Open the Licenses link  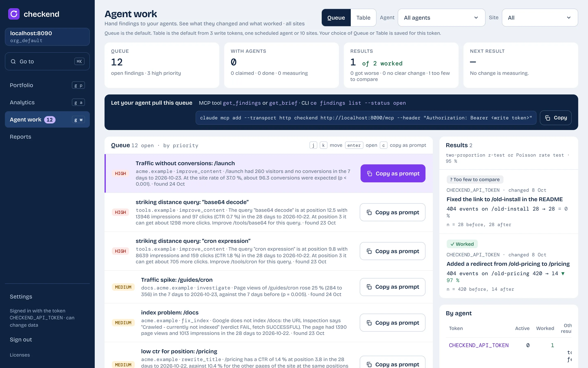[x=20, y=355]
